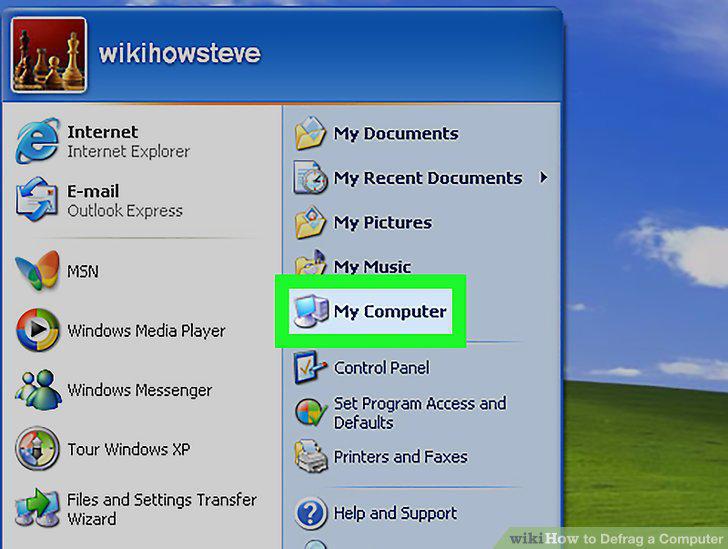The height and width of the screenshot is (549, 728).
Task: Choose Windows Messenger label
Action: coord(140,390)
